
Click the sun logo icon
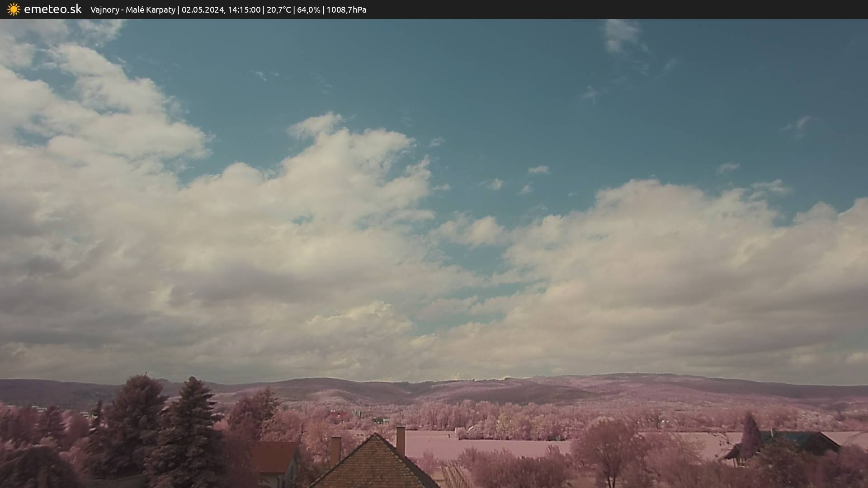(14, 9)
